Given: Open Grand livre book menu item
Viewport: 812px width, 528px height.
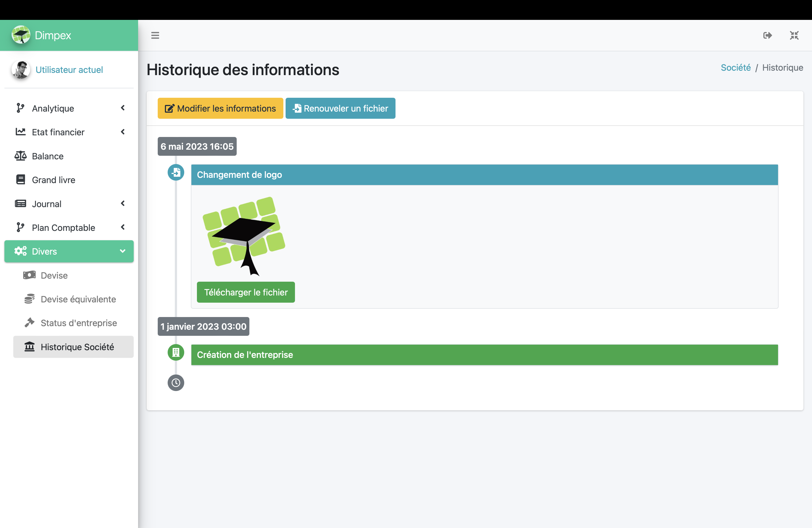Looking at the screenshot, I should [54, 180].
